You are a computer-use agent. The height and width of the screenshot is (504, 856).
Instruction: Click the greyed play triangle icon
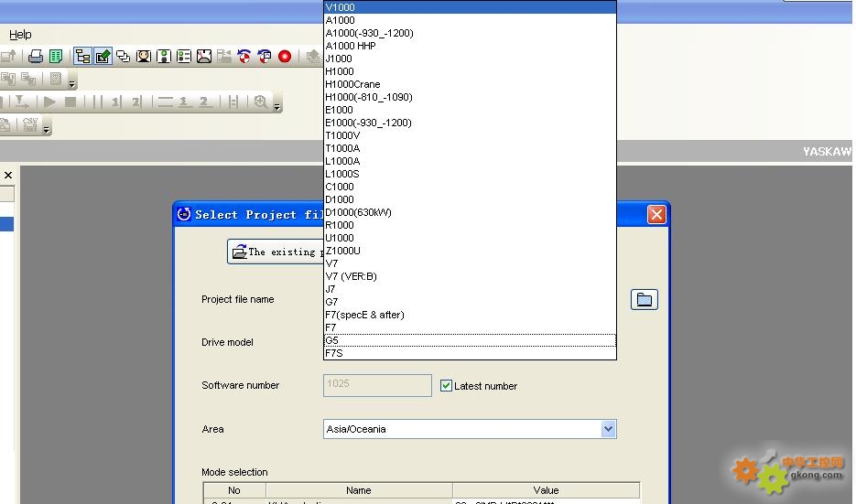pyautogui.click(x=49, y=102)
